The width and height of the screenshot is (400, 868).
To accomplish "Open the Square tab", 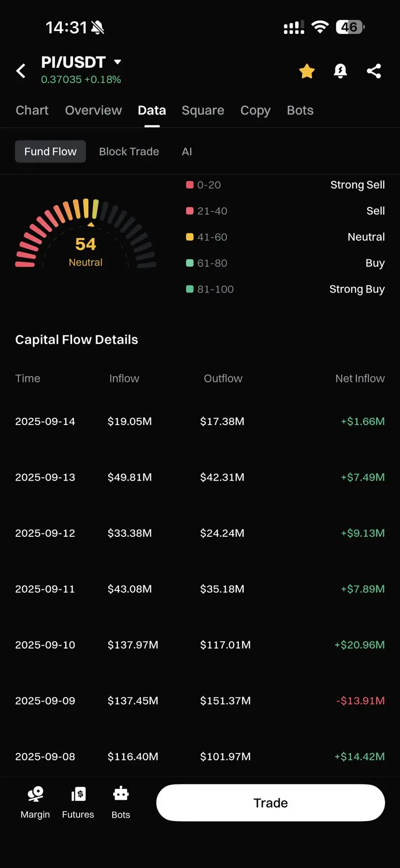I will pos(203,110).
